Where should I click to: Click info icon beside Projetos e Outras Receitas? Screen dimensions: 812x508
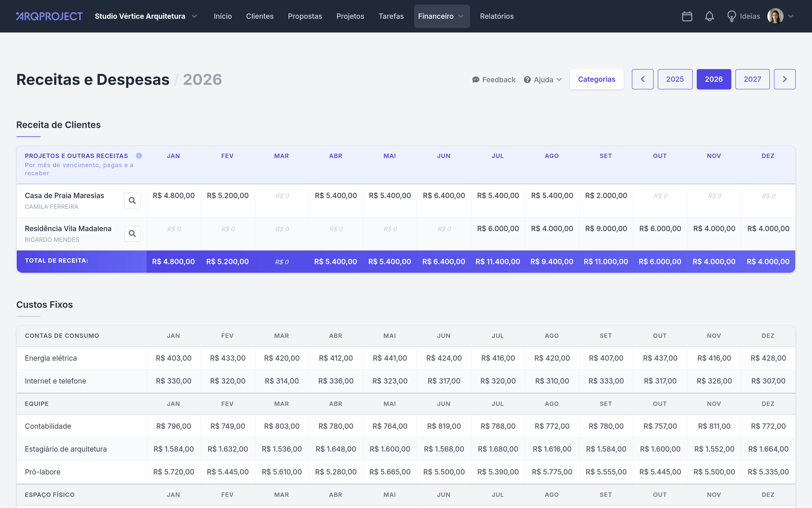tap(139, 155)
